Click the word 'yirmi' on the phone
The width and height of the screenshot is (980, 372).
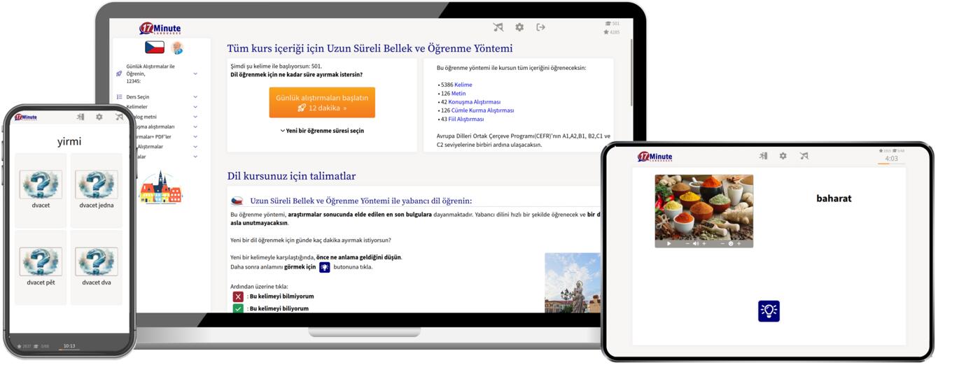(69, 142)
